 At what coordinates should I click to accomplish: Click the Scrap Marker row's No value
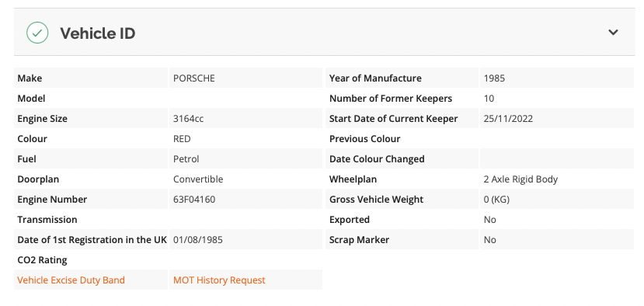pyautogui.click(x=490, y=240)
